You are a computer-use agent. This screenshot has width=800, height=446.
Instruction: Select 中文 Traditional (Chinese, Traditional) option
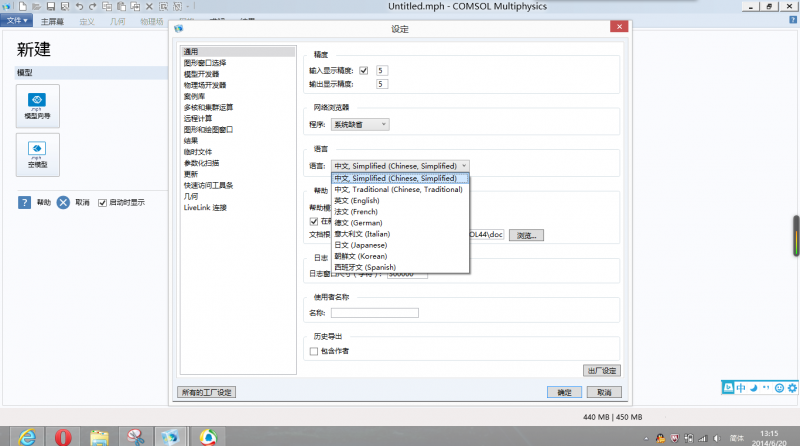pos(398,189)
